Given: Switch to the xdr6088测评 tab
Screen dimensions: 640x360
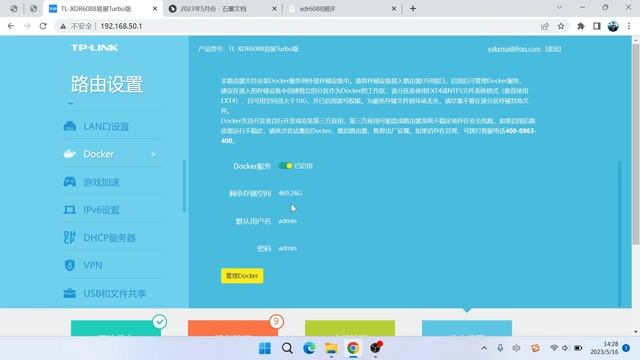Looking at the screenshot, I should click(342, 9).
